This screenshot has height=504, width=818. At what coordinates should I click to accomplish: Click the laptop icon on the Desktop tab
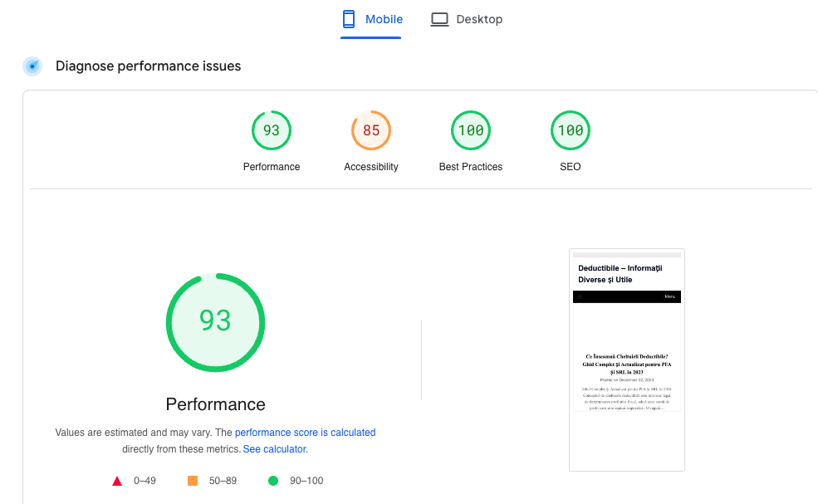439,19
